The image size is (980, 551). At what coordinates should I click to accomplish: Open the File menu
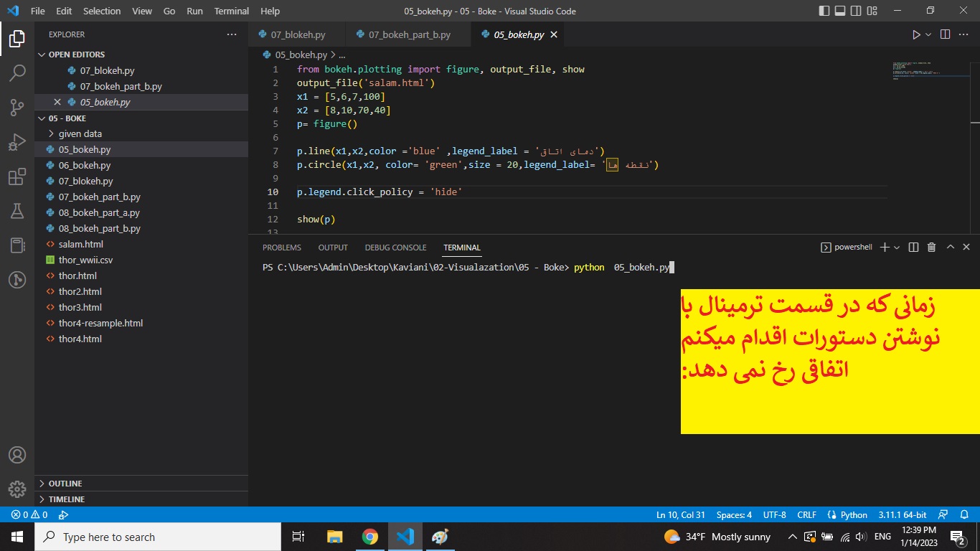coord(37,11)
